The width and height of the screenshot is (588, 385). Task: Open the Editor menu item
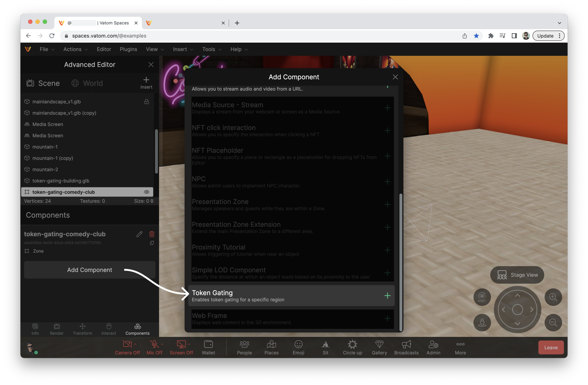tap(104, 49)
